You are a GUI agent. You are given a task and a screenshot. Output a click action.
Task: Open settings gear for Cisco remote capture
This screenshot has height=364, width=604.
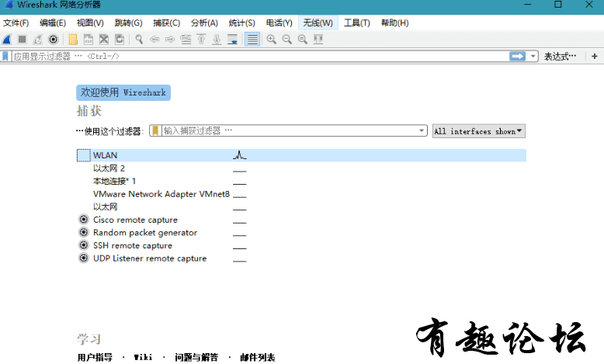(x=84, y=220)
